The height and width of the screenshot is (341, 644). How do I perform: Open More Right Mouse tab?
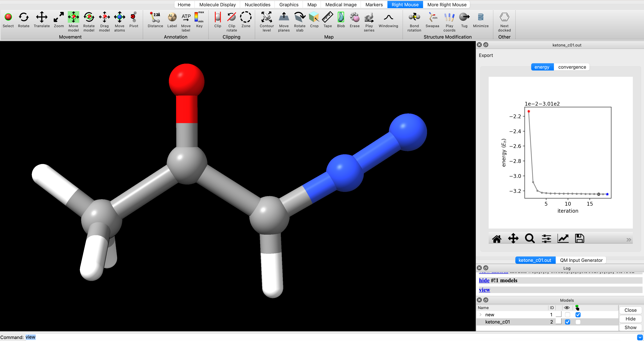coord(447,5)
